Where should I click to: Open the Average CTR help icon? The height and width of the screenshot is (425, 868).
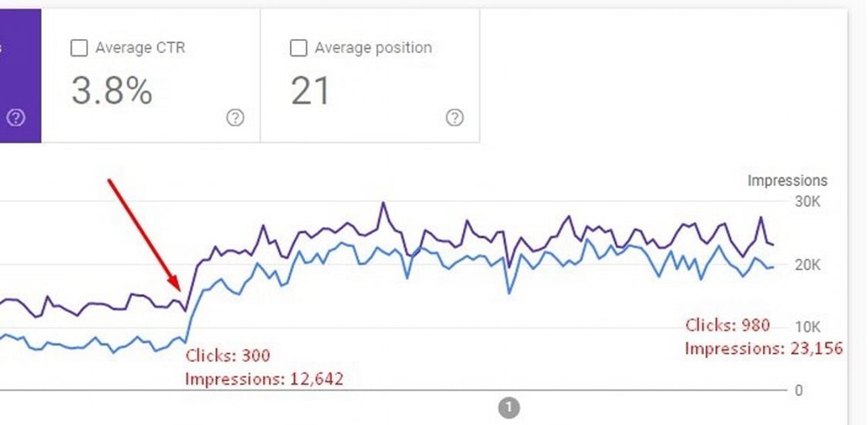235,119
